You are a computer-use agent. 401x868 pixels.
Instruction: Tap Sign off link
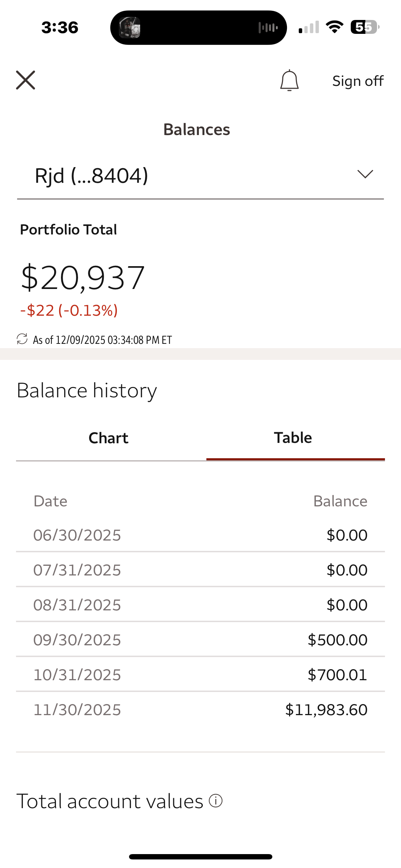pyautogui.click(x=358, y=81)
